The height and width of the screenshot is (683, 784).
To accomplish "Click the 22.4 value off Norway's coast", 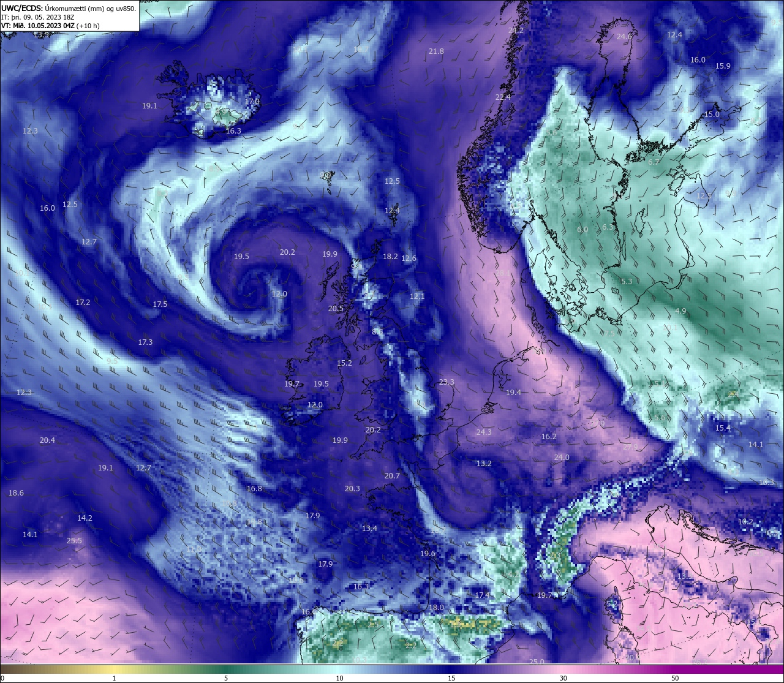I will coord(503,97).
